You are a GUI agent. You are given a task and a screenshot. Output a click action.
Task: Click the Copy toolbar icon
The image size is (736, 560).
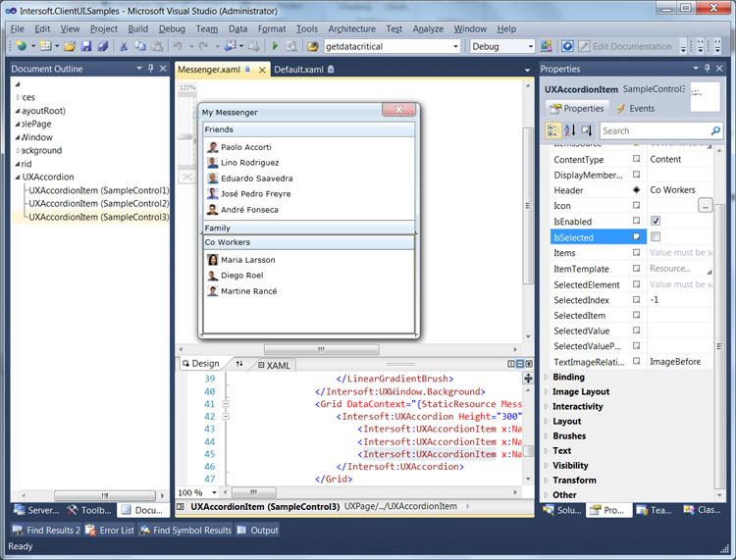(x=140, y=46)
